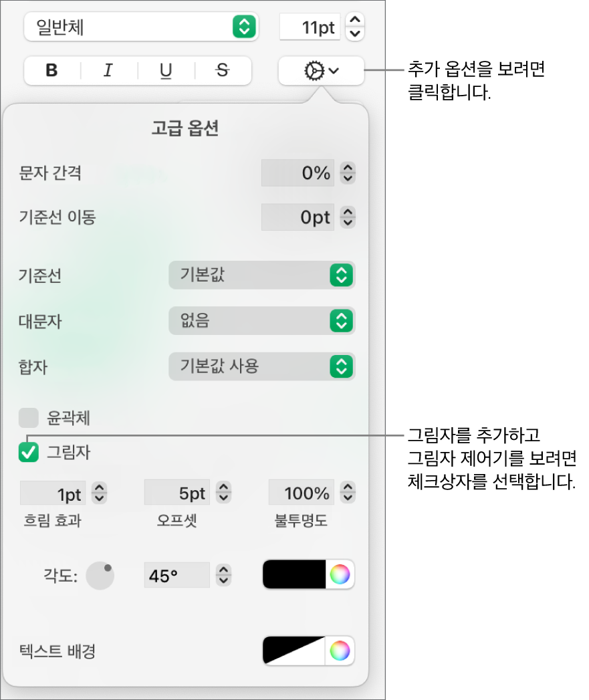
Task: Open the 일반체 font style dropdown
Action: [139, 27]
